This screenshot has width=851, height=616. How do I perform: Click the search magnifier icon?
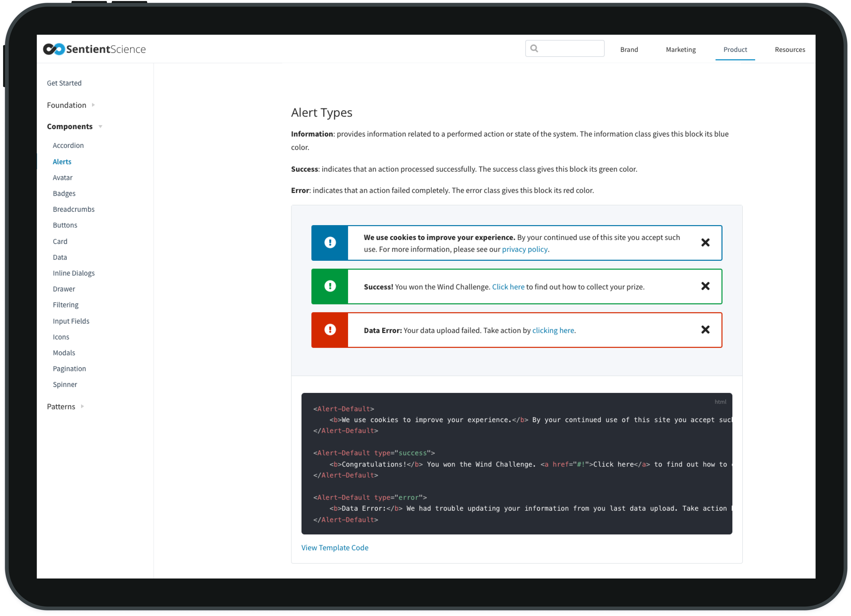534,48
